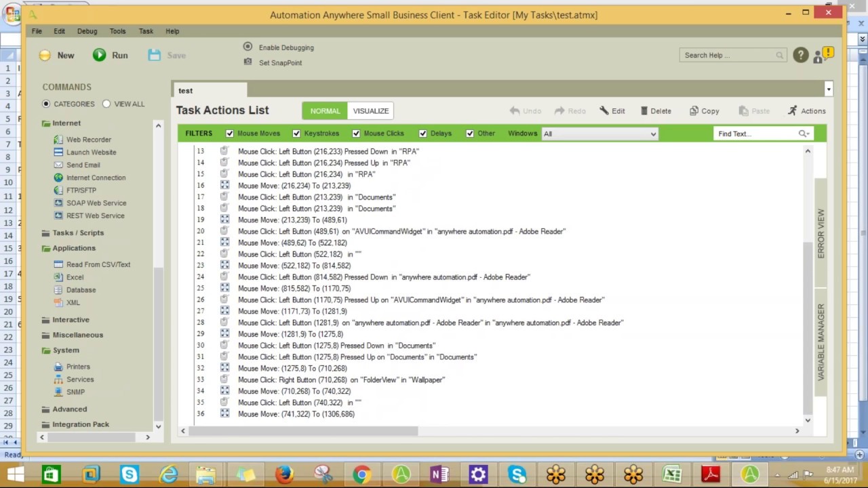Click the Search Help magnifier icon
This screenshot has width=868, height=488.
point(780,56)
